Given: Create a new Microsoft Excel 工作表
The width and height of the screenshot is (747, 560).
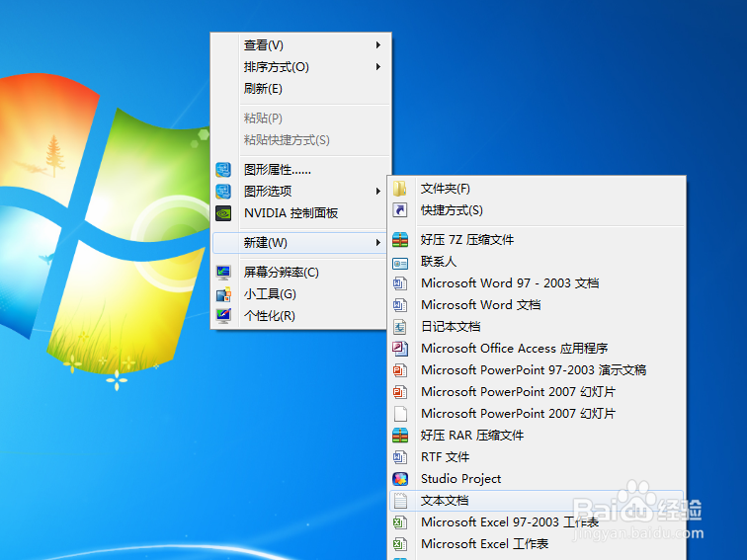Looking at the screenshot, I should pyautogui.click(x=537, y=544).
